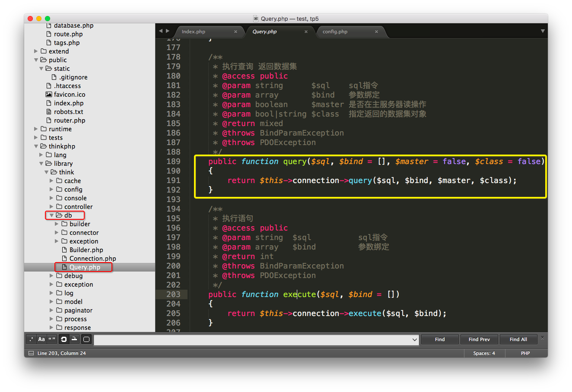
Task: Collapse the public folder
Action: (36, 60)
